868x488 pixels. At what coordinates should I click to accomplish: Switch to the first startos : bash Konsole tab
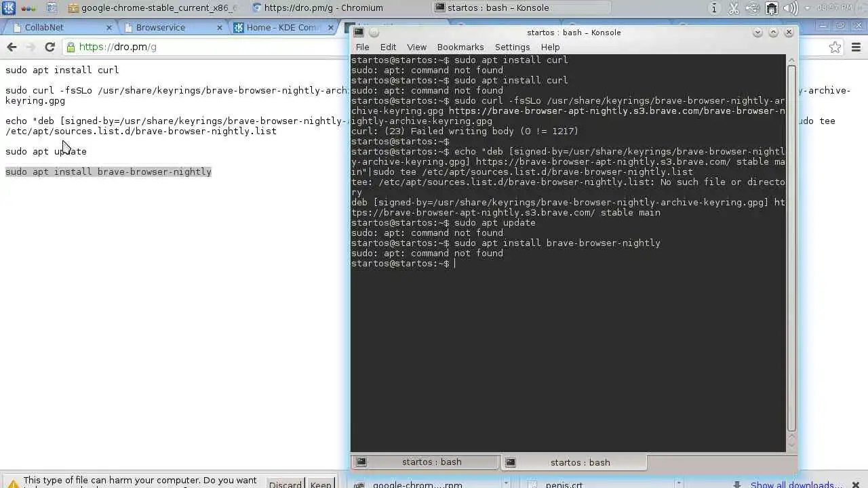pyautogui.click(x=425, y=462)
